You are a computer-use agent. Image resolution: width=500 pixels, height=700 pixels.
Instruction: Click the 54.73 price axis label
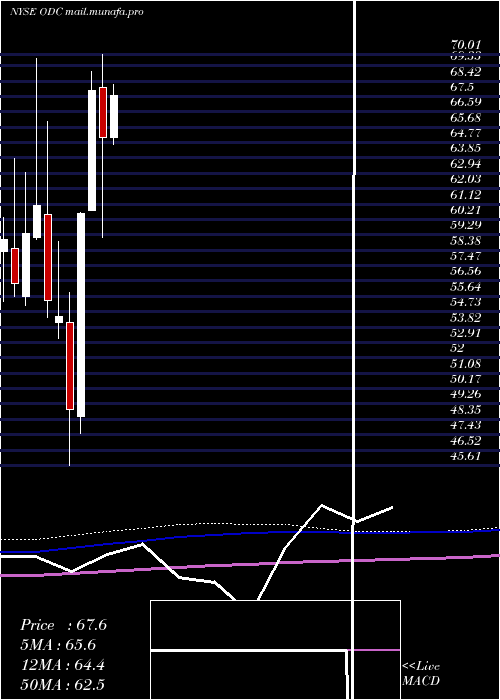tap(466, 302)
